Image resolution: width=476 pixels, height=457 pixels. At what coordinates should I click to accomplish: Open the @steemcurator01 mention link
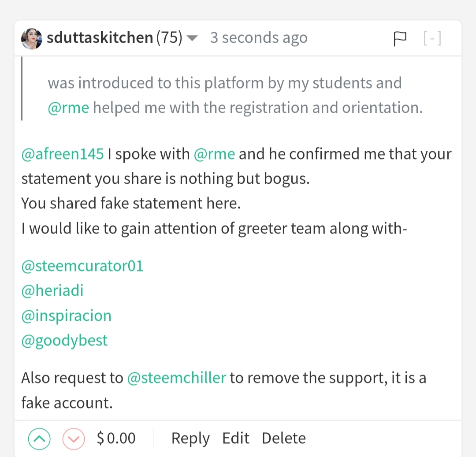click(x=82, y=266)
